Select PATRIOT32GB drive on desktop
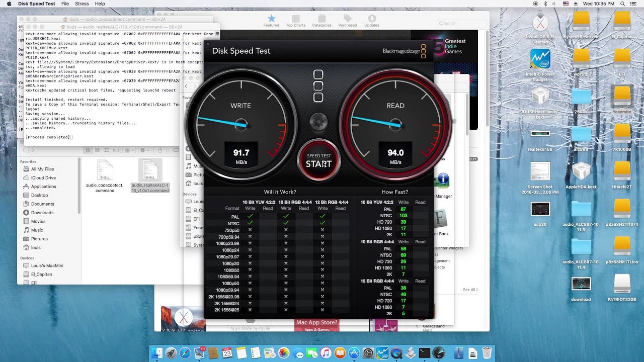The width and height of the screenshot is (644, 362). [x=622, y=288]
